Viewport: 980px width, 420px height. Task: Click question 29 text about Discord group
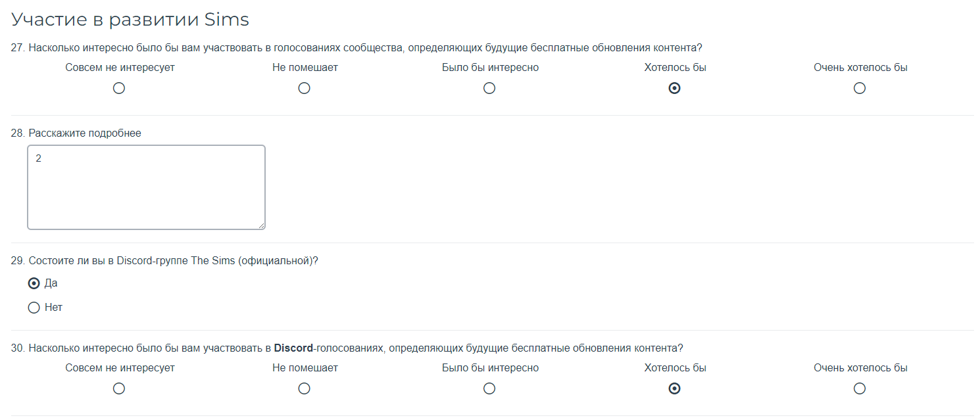(164, 261)
